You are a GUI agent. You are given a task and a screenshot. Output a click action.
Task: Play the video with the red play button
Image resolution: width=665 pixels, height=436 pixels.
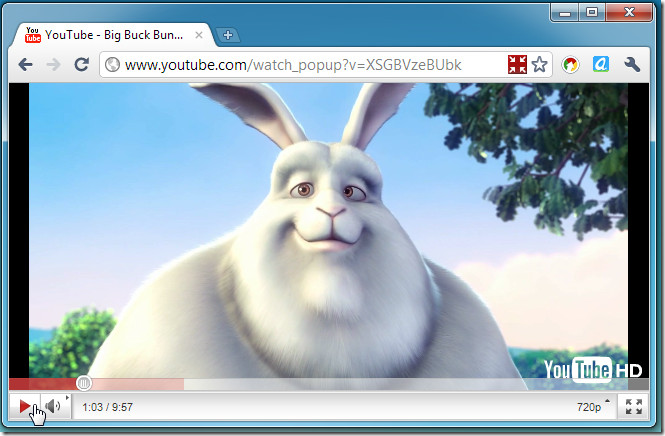click(25, 407)
